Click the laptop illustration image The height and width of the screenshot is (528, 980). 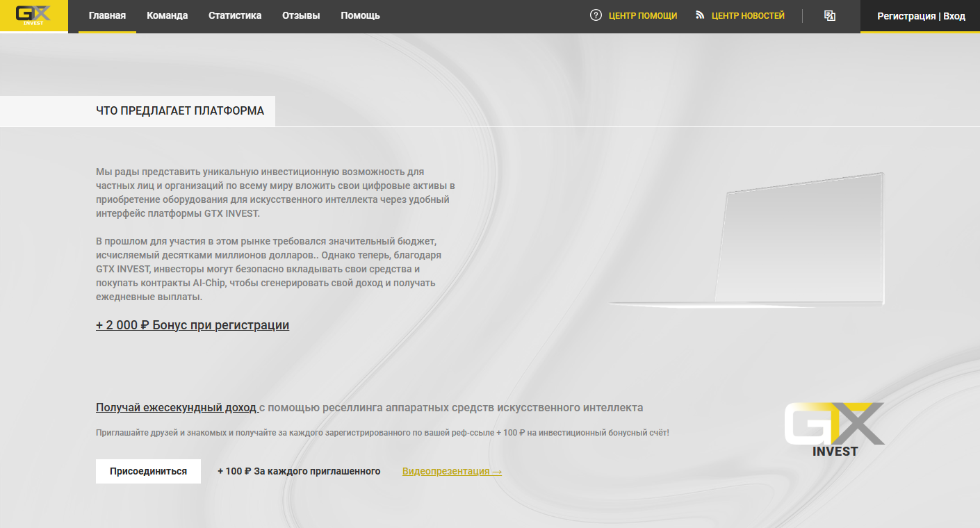click(x=747, y=240)
